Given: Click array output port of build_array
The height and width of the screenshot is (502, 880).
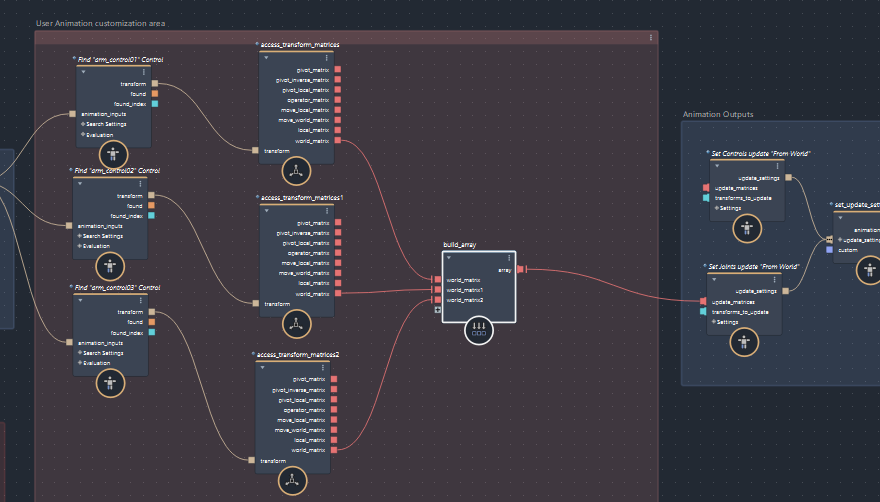Looking at the screenshot, I should (520, 270).
